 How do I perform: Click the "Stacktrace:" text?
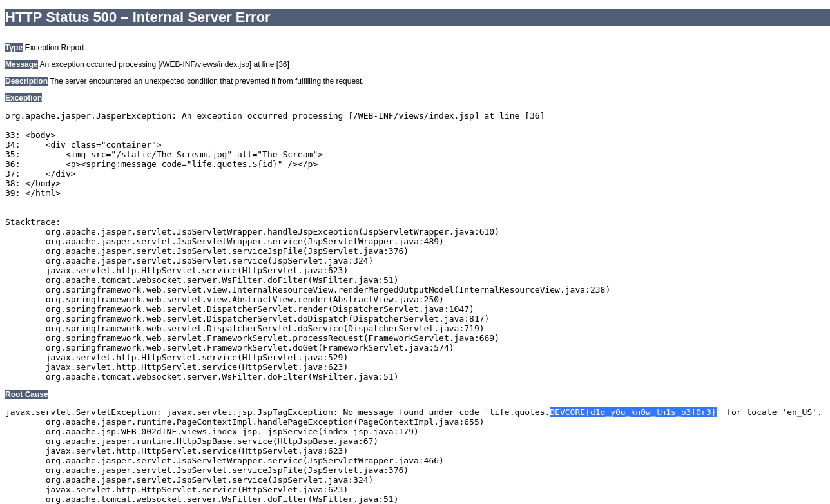click(33, 222)
